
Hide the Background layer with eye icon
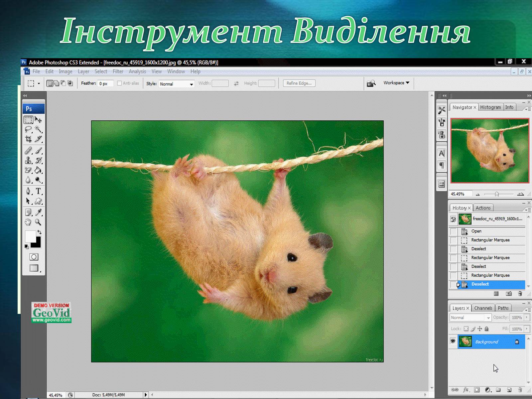point(453,341)
